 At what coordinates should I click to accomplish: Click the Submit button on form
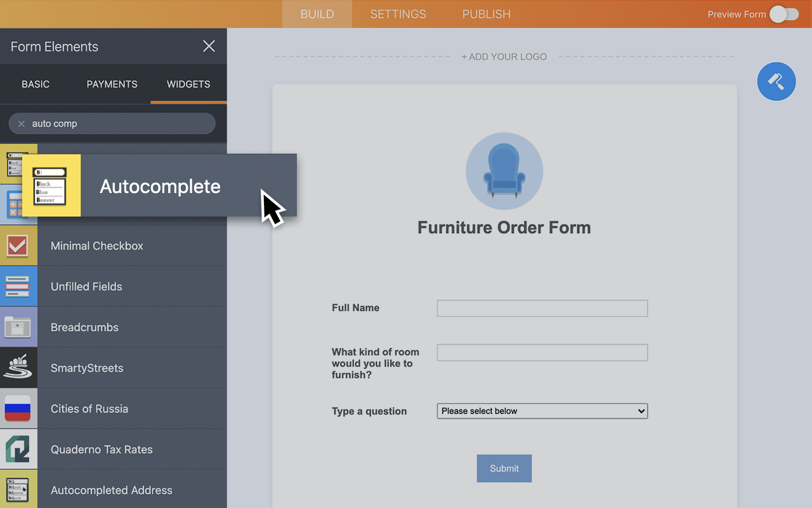coord(504,468)
